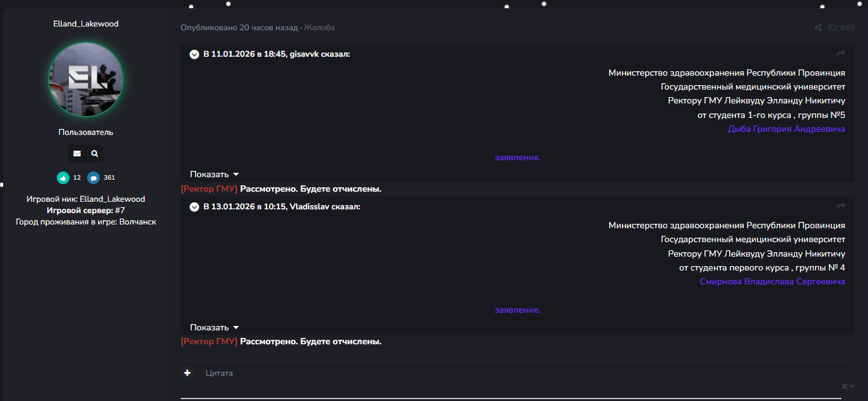The image size is (868, 401).
Task: Click the ID: #69 post permalink
Action: [841, 28]
